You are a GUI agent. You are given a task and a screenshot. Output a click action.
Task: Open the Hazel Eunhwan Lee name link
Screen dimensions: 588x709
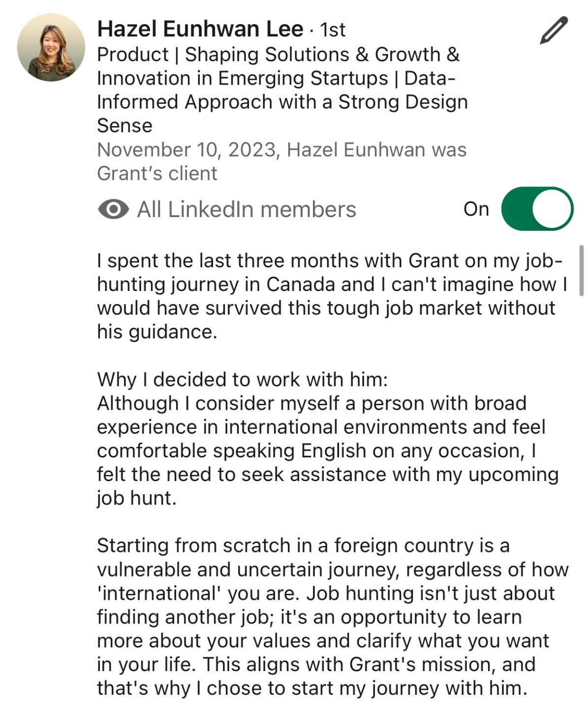point(200,29)
